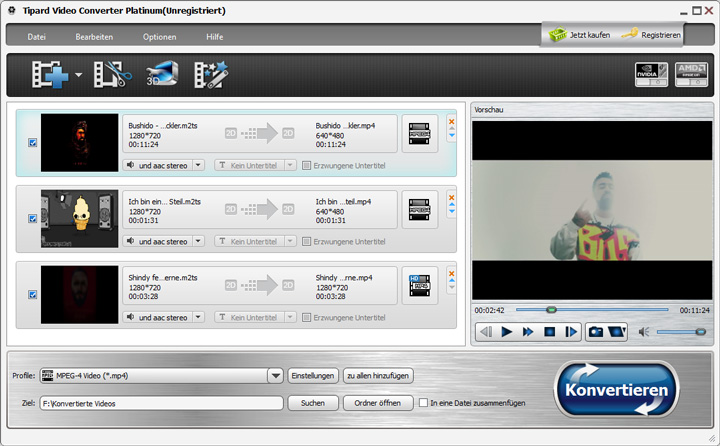Adjust the preview volume slider

[x=681, y=332]
